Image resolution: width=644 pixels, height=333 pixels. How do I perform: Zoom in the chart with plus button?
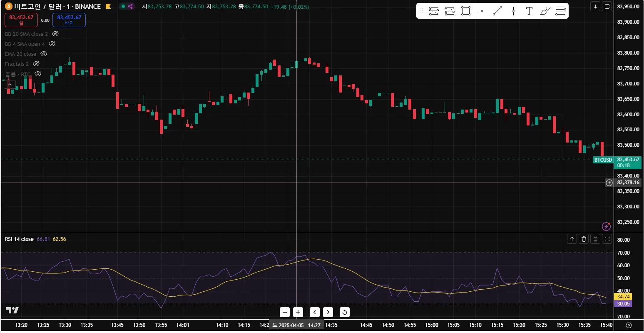coord(298,312)
